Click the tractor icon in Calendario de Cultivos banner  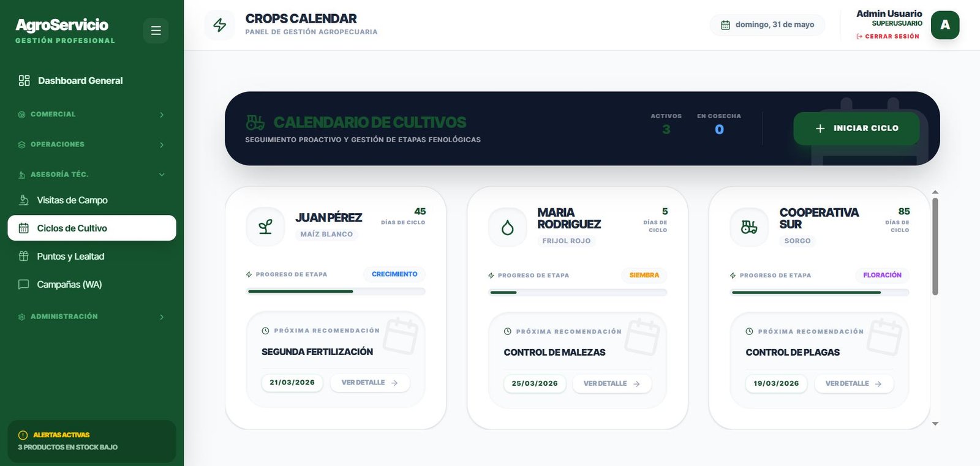(255, 122)
